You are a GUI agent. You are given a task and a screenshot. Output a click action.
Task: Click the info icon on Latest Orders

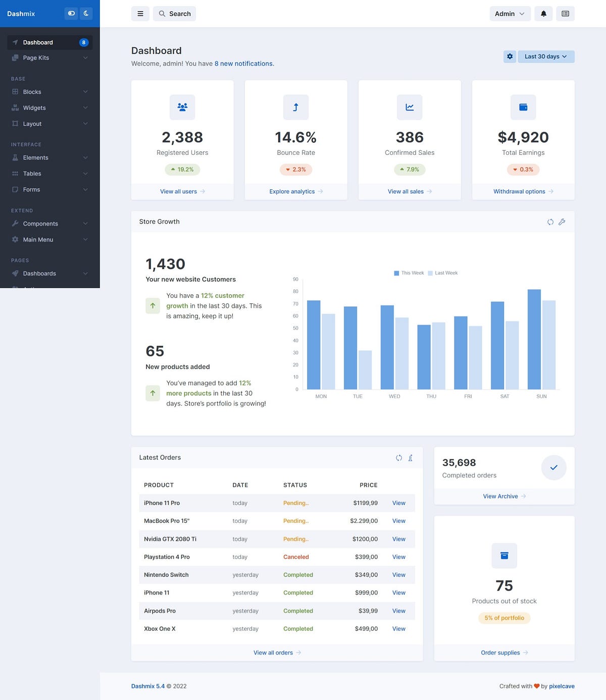[410, 458]
